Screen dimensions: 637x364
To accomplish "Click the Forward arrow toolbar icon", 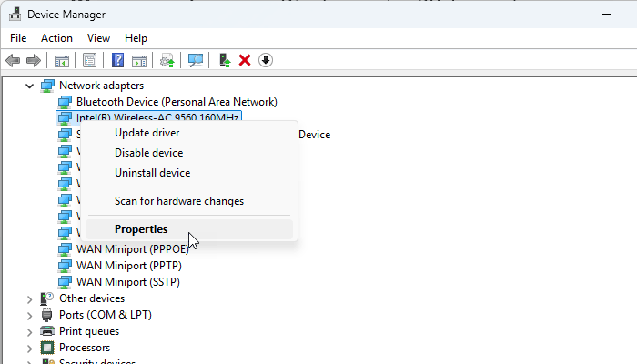I will [x=34, y=61].
